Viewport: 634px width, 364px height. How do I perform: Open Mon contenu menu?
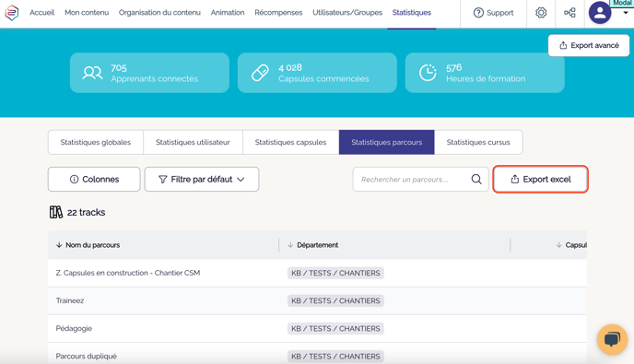pyautogui.click(x=87, y=13)
